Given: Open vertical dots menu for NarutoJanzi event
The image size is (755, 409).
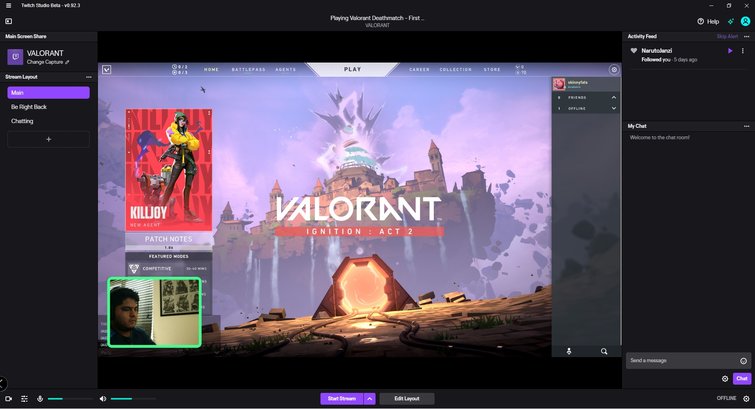Looking at the screenshot, I should click(742, 51).
